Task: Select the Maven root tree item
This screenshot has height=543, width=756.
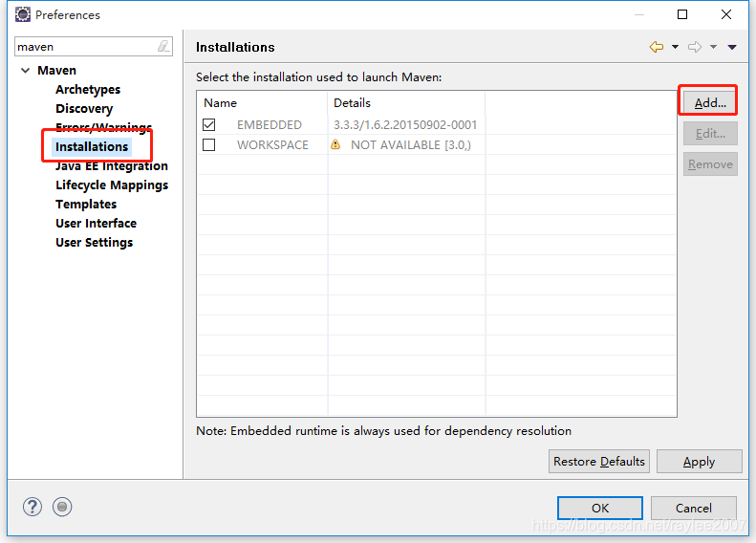Action: 57,71
